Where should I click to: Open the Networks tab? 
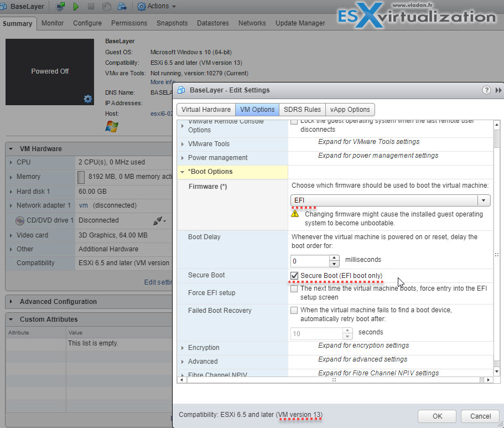252,23
